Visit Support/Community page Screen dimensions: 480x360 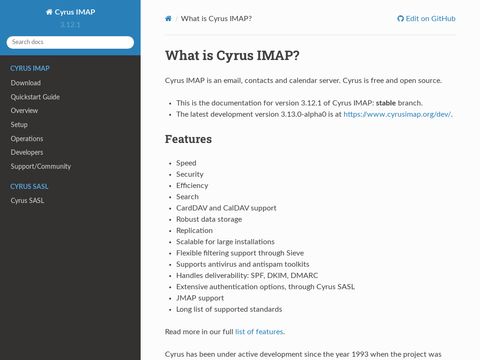coord(41,166)
